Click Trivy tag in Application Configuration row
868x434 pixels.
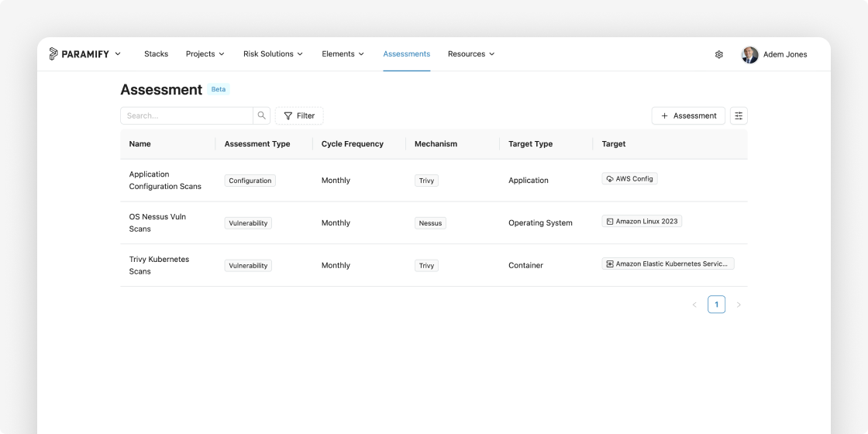426,181
